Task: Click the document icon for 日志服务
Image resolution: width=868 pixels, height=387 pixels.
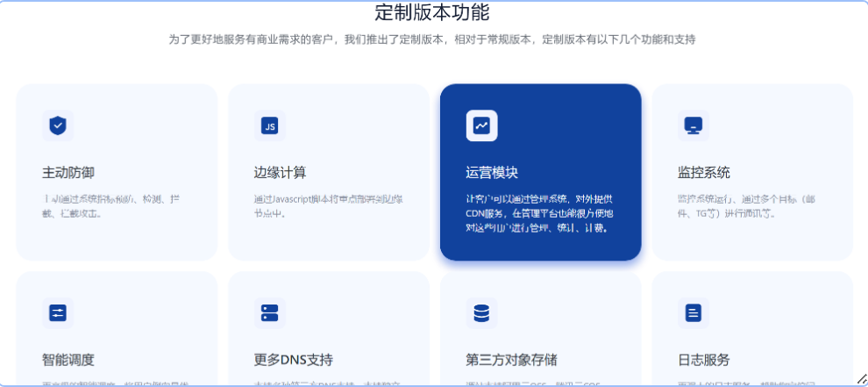Action: click(693, 312)
